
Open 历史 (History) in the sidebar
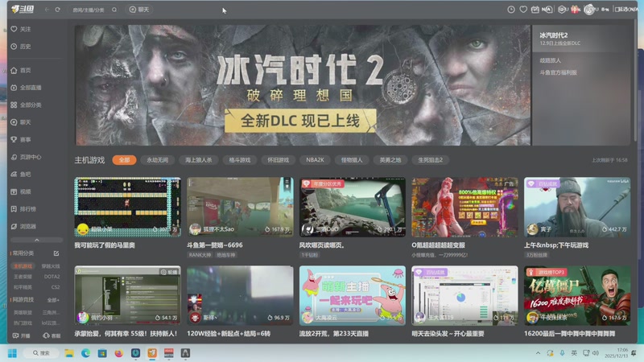(x=21, y=47)
